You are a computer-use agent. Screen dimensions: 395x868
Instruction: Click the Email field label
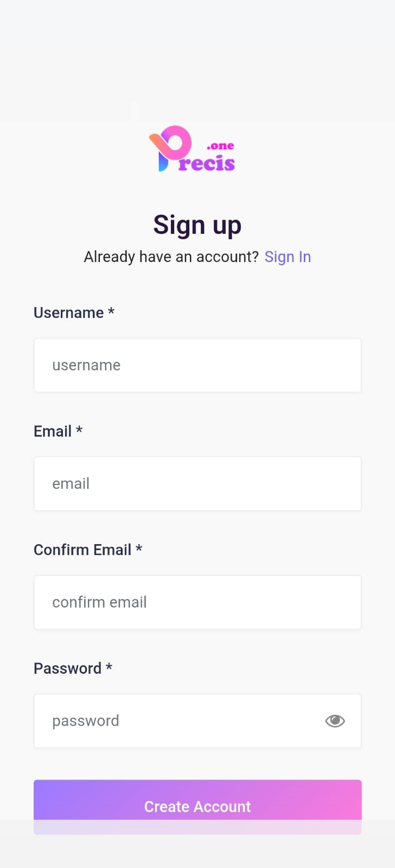pyautogui.click(x=53, y=431)
